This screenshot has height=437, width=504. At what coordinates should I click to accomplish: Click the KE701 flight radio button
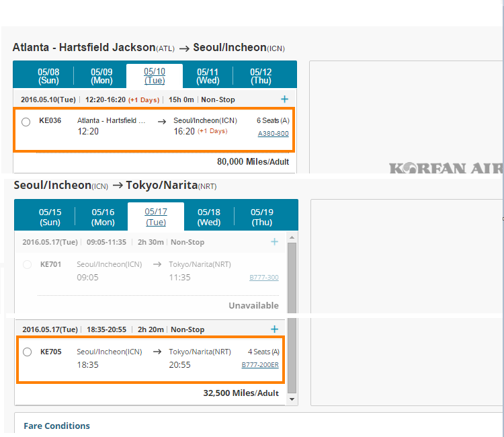coord(27,265)
